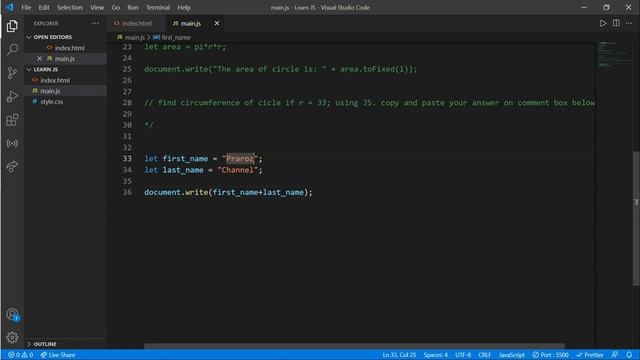
Task: Click the highlighted "Praroz" string
Action: [240, 158]
